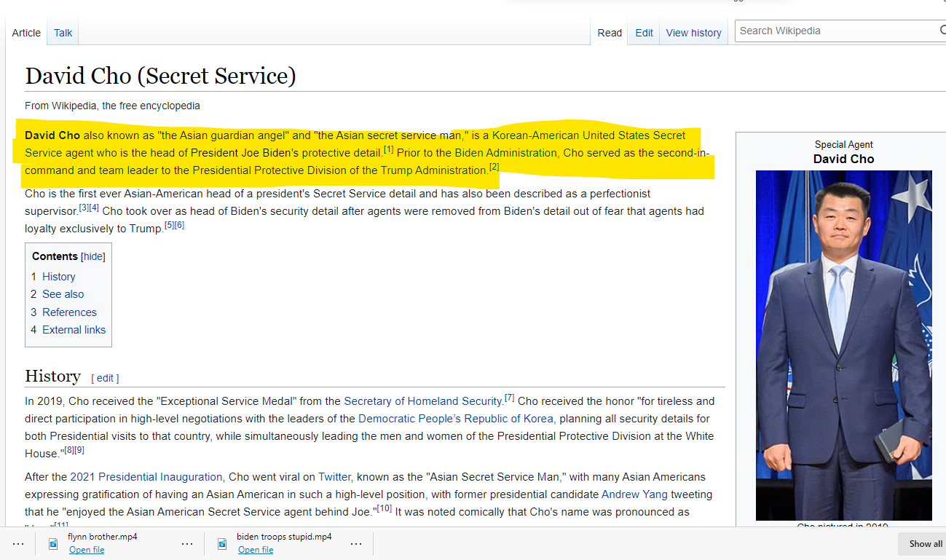Open the Talk tab
Screen dimensions: 946x560
pyautogui.click(x=63, y=33)
